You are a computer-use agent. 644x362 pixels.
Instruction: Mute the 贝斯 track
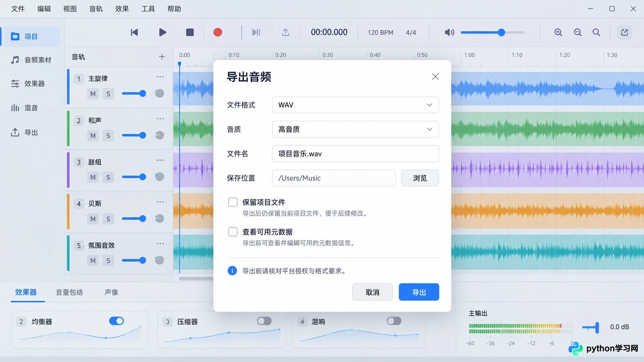93,219
